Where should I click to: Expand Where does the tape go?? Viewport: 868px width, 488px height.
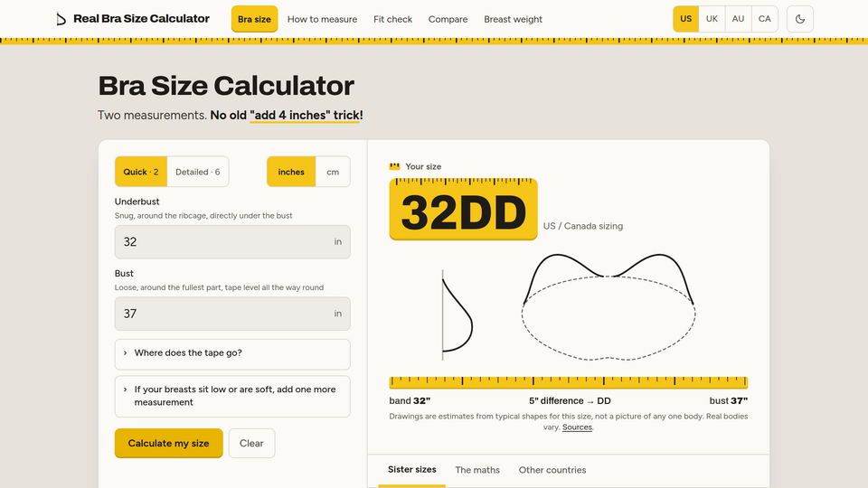tap(232, 354)
